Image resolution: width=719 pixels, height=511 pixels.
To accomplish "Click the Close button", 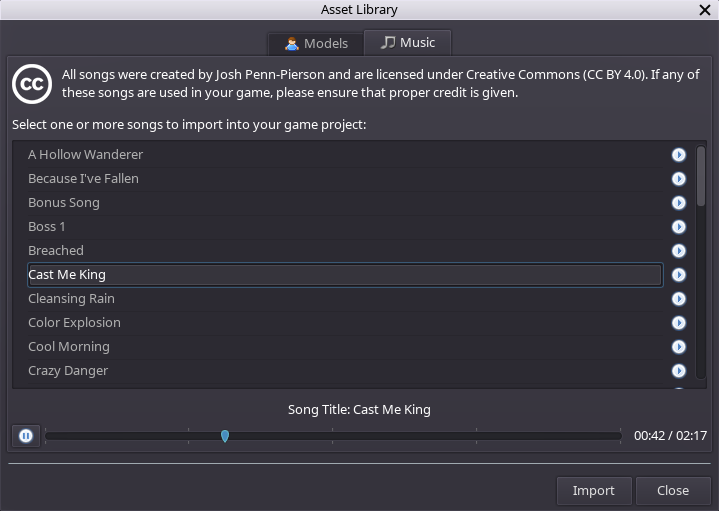I will (x=673, y=491).
